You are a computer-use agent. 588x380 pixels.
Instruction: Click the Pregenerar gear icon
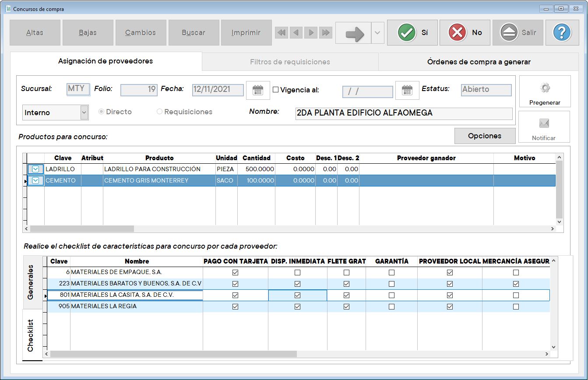pos(545,88)
